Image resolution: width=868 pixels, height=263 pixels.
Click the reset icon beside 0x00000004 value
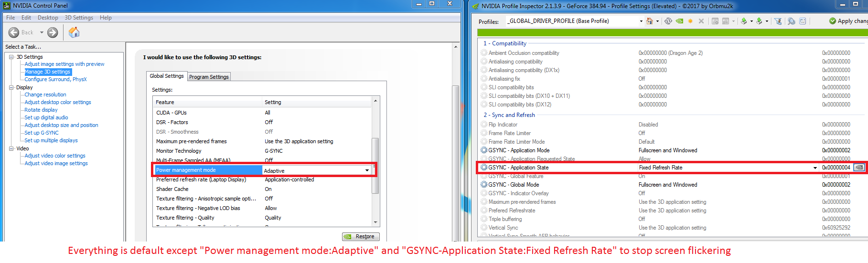pos(859,168)
